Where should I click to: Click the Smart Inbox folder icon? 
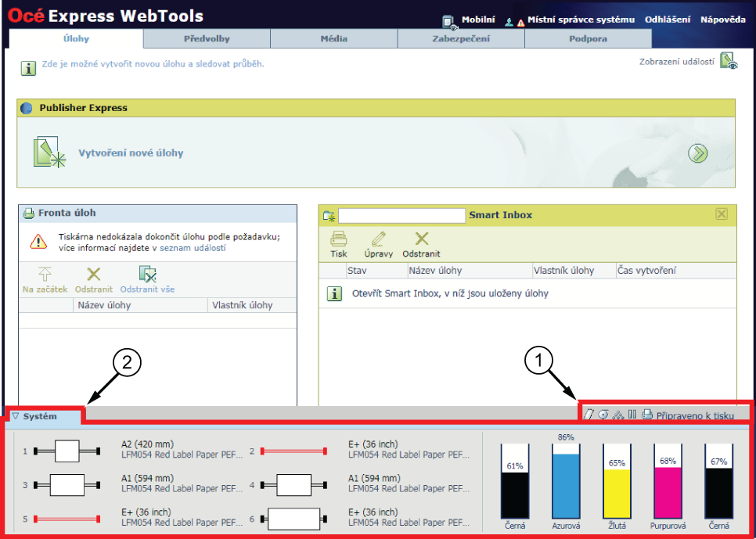click(x=329, y=216)
